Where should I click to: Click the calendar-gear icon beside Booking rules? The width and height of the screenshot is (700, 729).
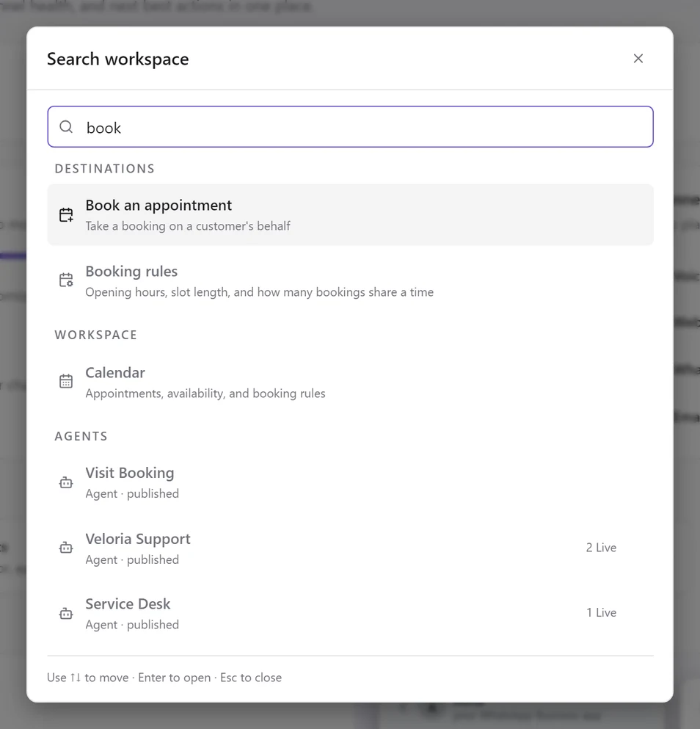[x=66, y=280]
